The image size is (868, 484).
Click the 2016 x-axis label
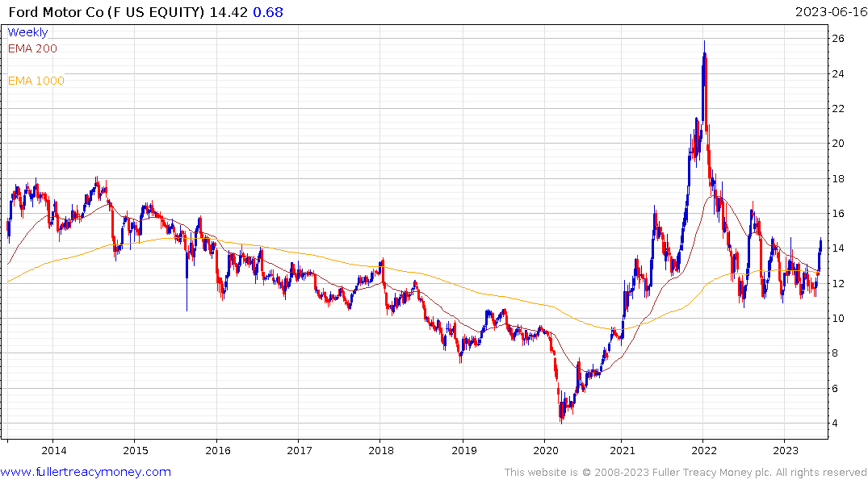217,450
